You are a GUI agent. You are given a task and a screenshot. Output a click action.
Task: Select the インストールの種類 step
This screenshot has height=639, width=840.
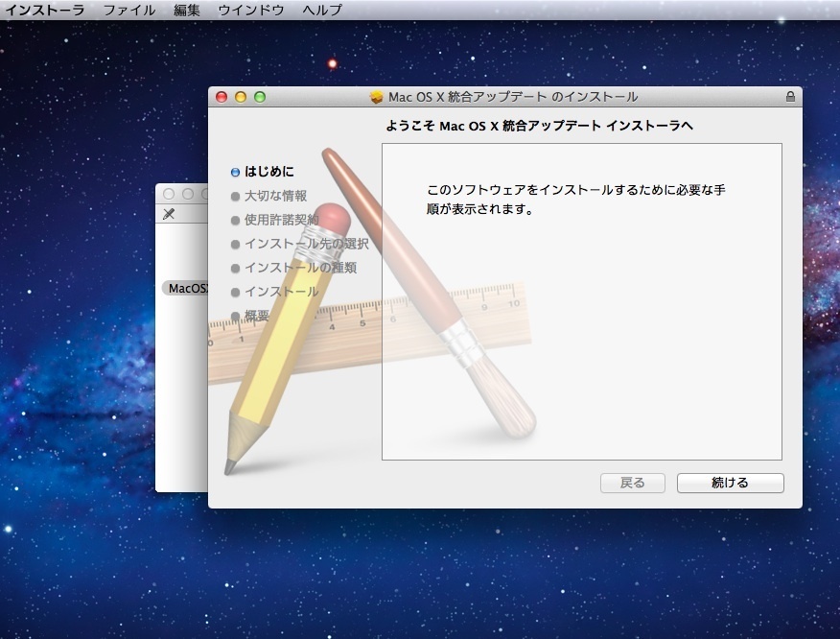click(x=293, y=268)
